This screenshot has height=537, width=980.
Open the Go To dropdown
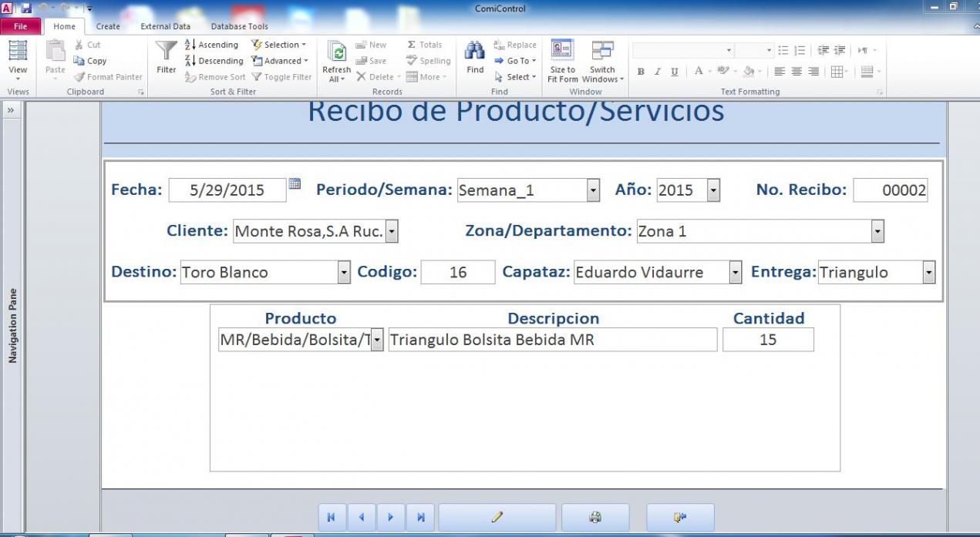click(515, 61)
